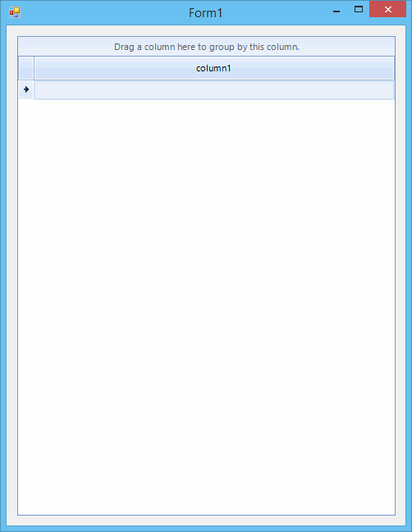Screen dimensions: 412x532
Task: Click title bar space between Form1 title and minimize
Action: click(276, 13)
